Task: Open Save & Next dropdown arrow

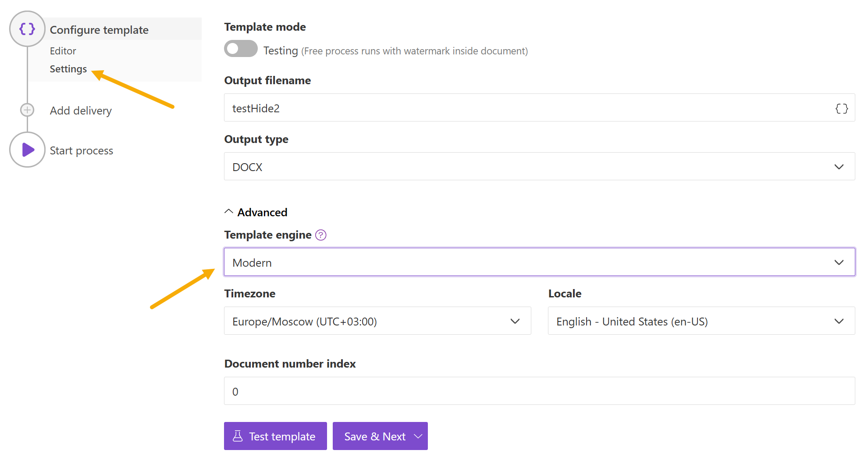Action: point(418,436)
